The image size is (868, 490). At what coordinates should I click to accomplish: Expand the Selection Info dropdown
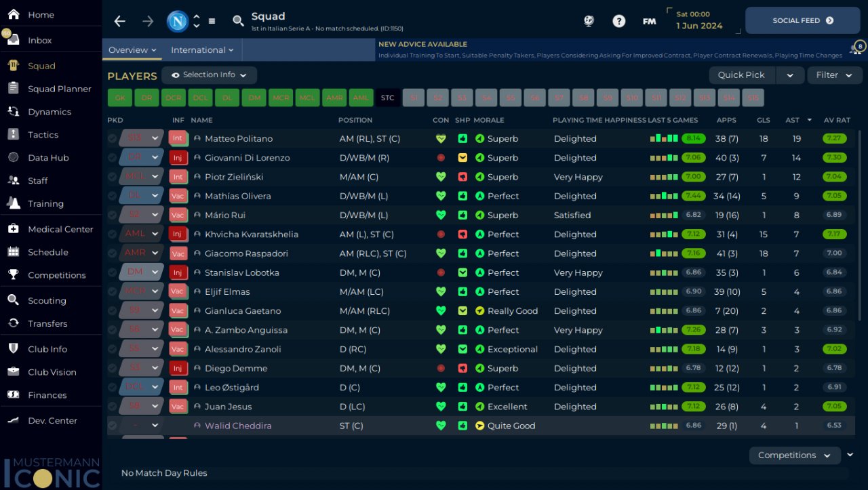click(x=209, y=75)
